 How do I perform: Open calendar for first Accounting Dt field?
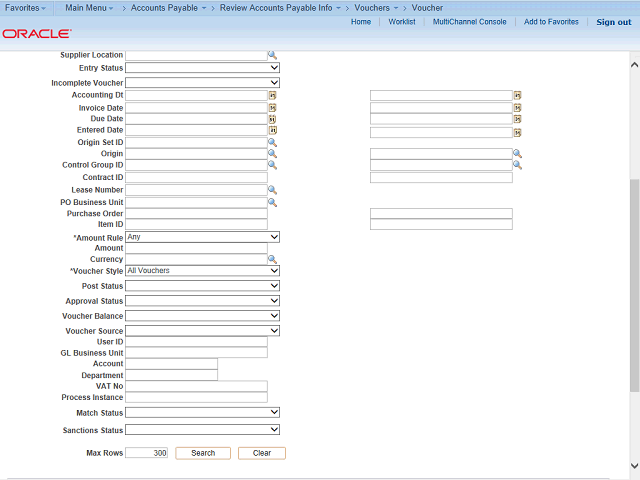point(272,95)
